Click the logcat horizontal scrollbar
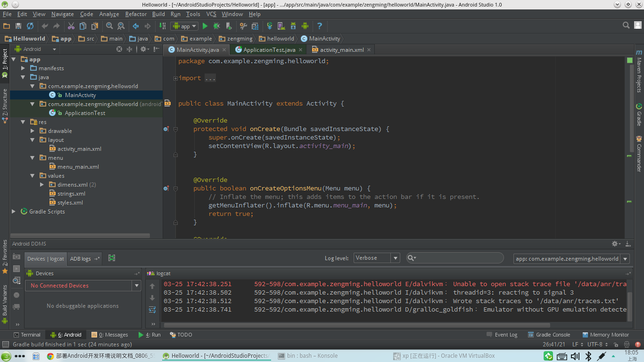This screenshot has height=362, width=644. 356,325
